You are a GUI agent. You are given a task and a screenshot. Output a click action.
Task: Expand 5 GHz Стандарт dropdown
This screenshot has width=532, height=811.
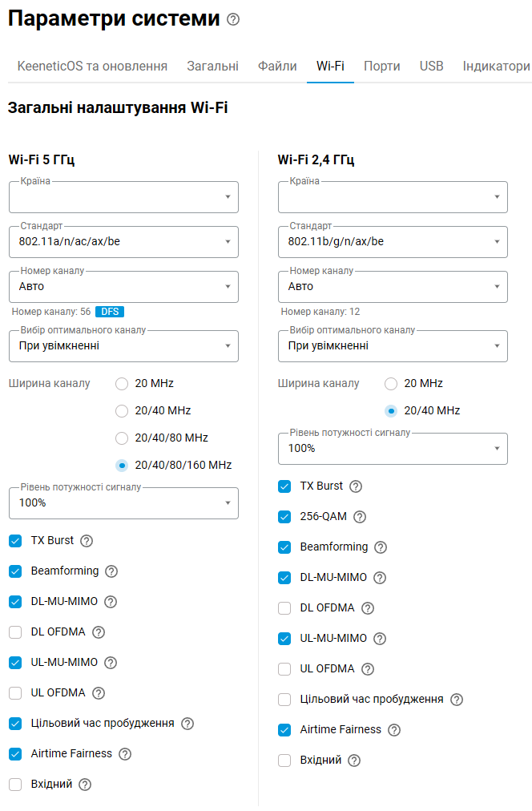123,241
